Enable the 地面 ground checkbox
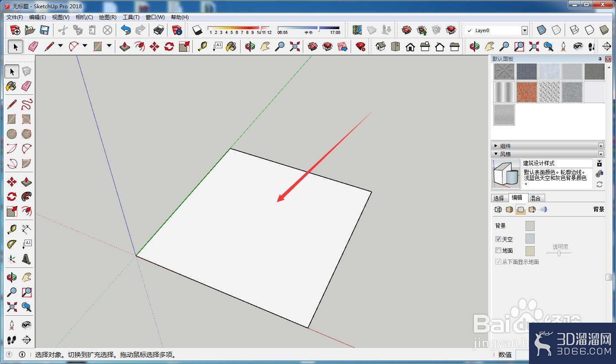This screenshot has height=364, width=616. point(499,250)
